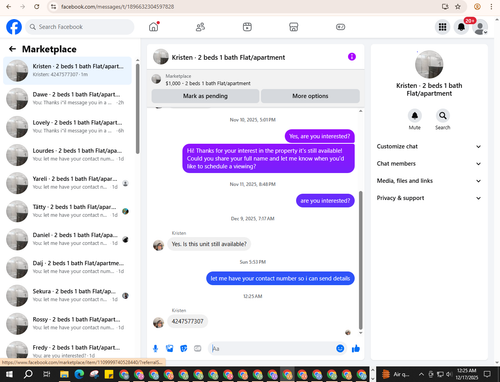This screenshot has height=382, width=500.
Task: Open the purple conversation information icon
Action: (352, 57)
